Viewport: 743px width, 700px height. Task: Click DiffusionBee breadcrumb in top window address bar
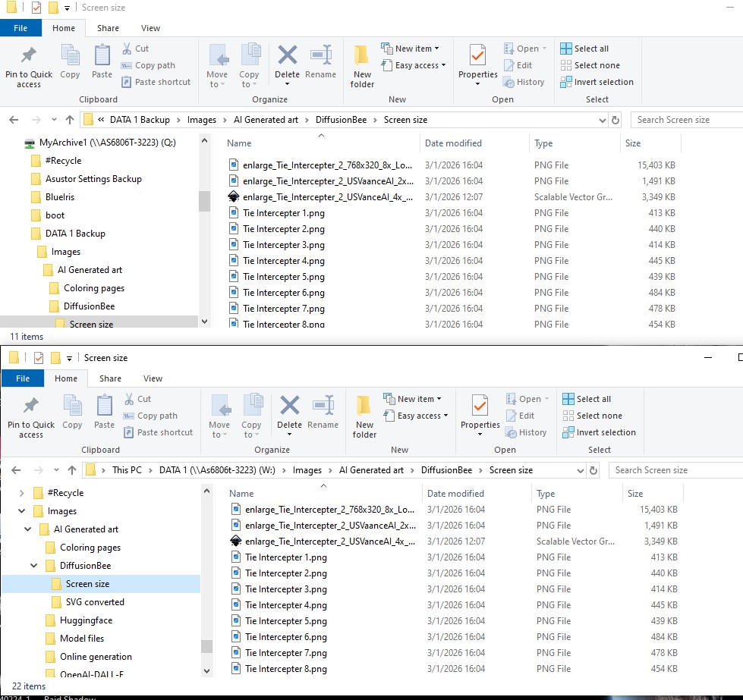pos(342,120)
